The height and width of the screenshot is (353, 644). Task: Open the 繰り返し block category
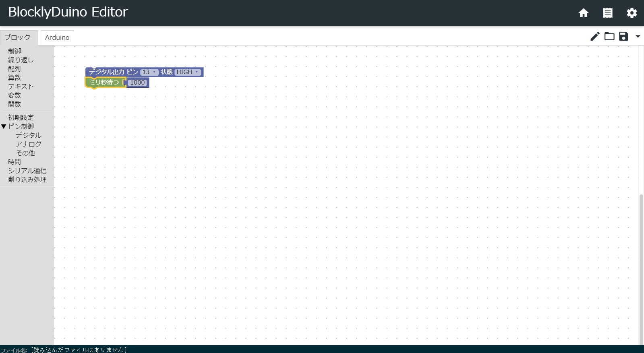pos(21,60)
